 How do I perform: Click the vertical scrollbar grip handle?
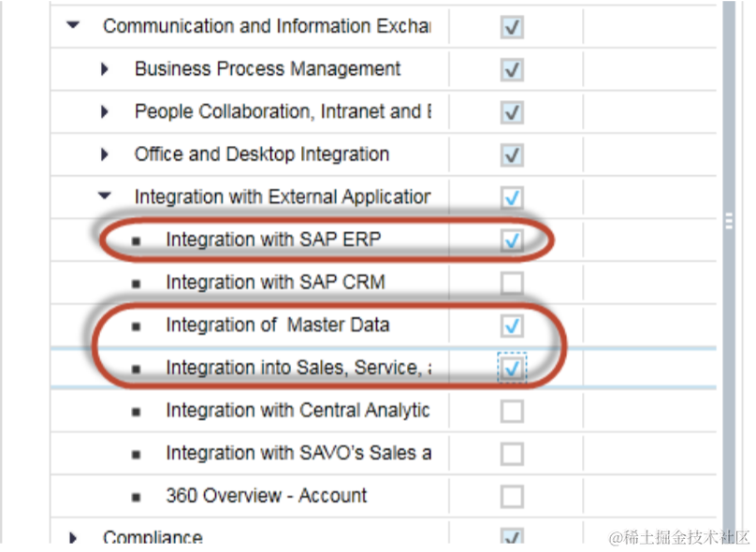(729, 221)
